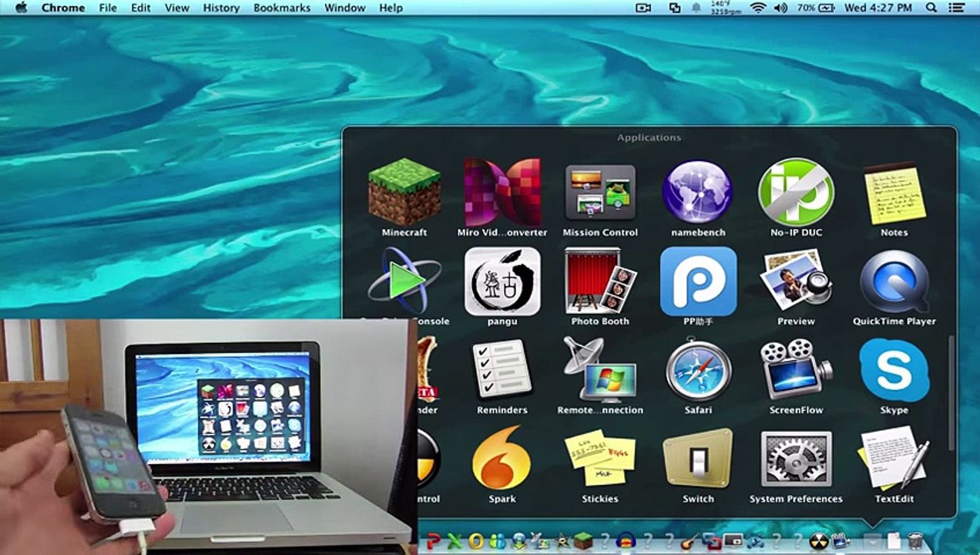This screenshot has height=555, width=980.
Task: Open Photo Booth
Action: point(600,281)
